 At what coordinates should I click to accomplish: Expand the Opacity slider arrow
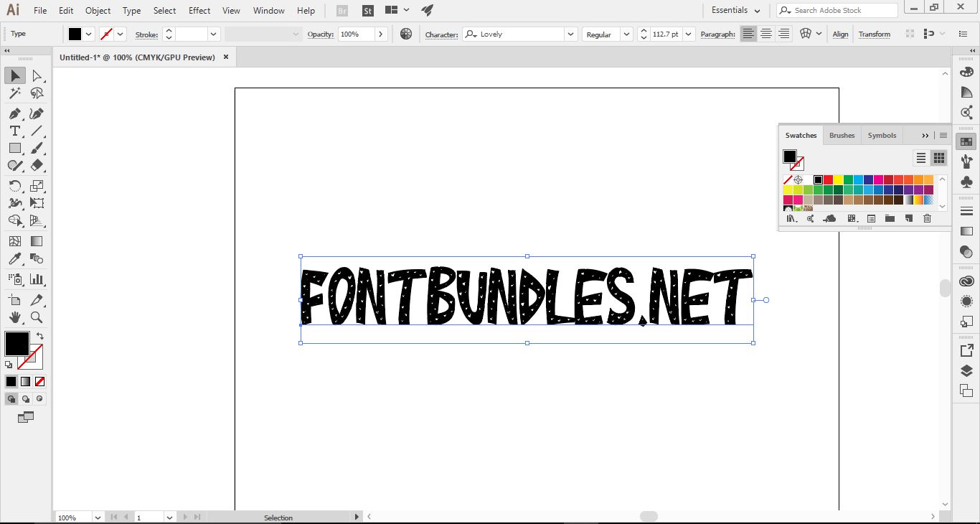coord(380,34)
